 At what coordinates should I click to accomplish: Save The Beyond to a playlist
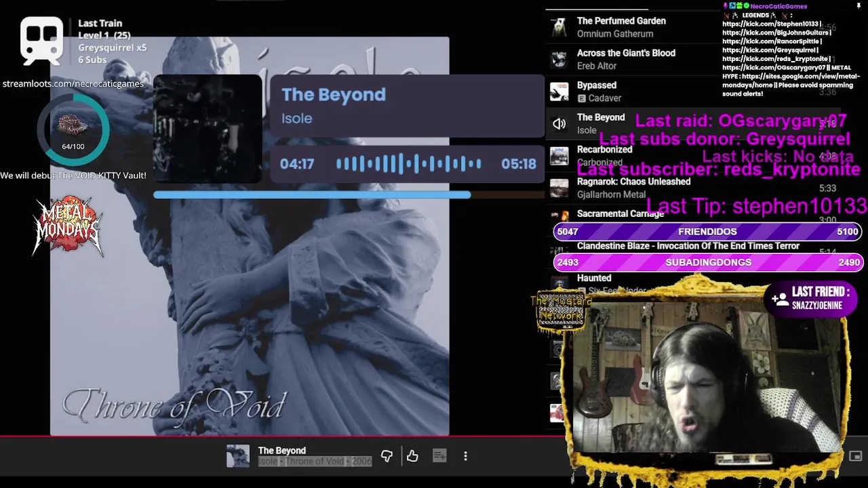[439, 456]
